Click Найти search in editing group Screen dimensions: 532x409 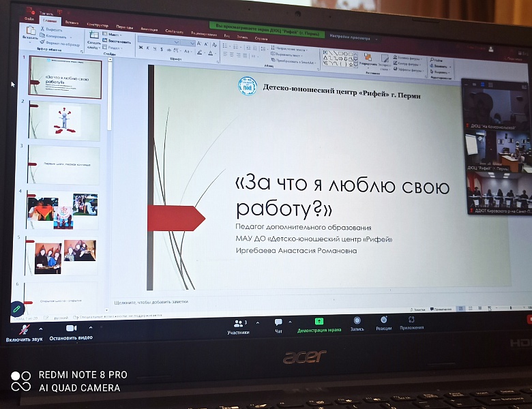437,60
